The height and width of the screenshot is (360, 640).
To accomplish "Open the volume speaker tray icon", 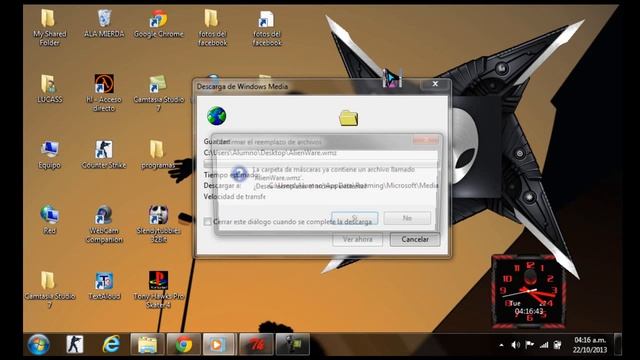I will click(516, 345).
